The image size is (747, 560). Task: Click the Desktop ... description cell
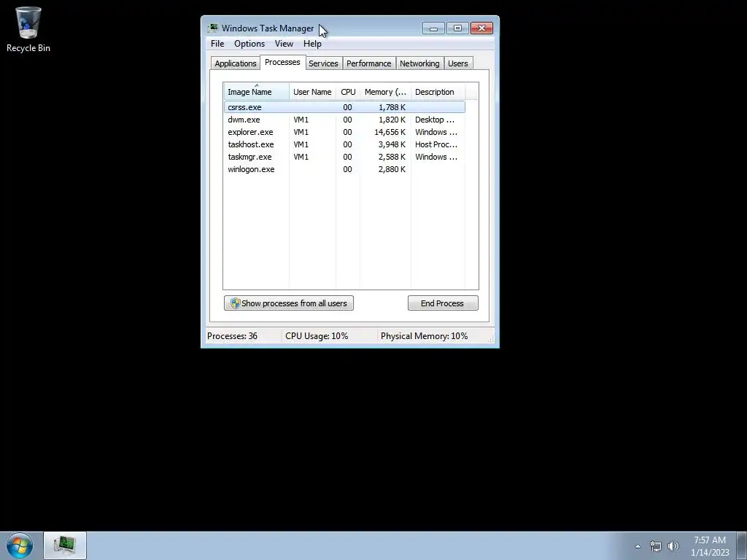click(x=435, y=120)
